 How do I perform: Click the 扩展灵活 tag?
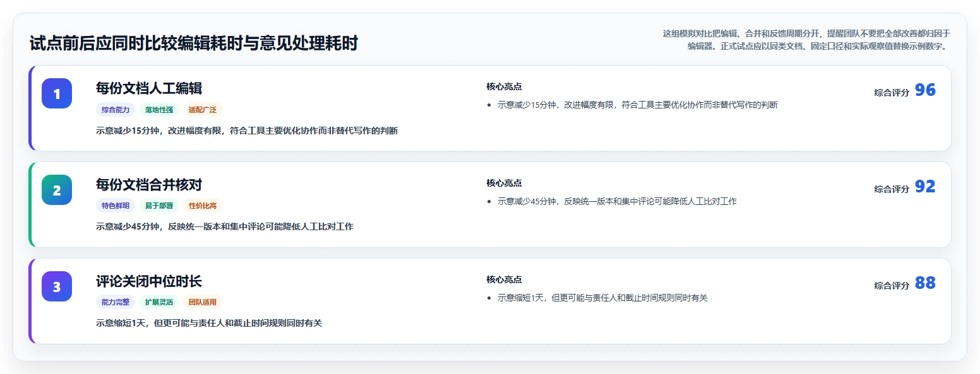point(159,302)
